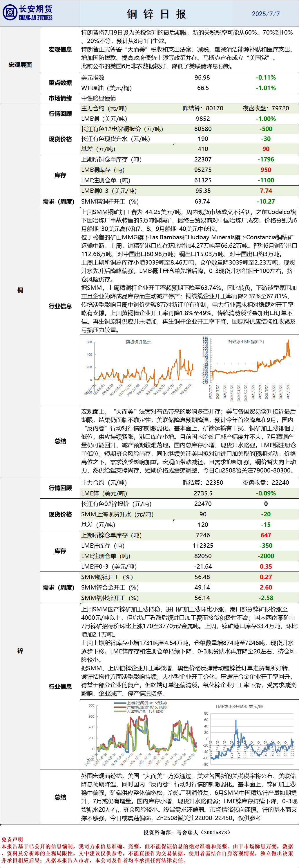The width and height of the screenshot is (299, 868).
Task: Select the SMM镀锌开工 value 56.48
Action: pos(202,577)
